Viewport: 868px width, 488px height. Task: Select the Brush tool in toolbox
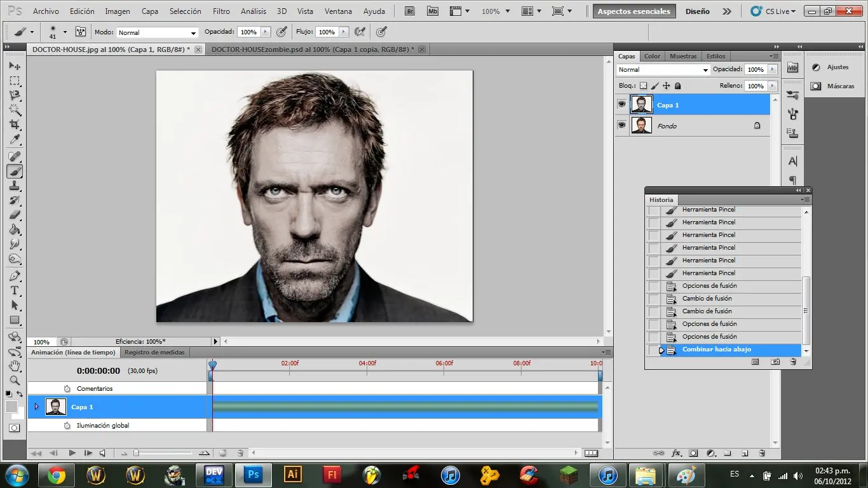tap(15, 171)
